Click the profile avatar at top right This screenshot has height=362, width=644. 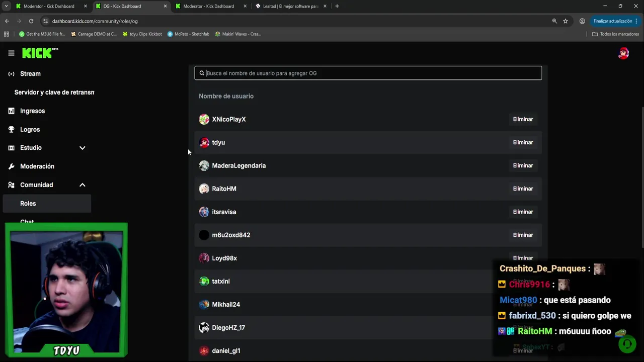coord(623,53)
